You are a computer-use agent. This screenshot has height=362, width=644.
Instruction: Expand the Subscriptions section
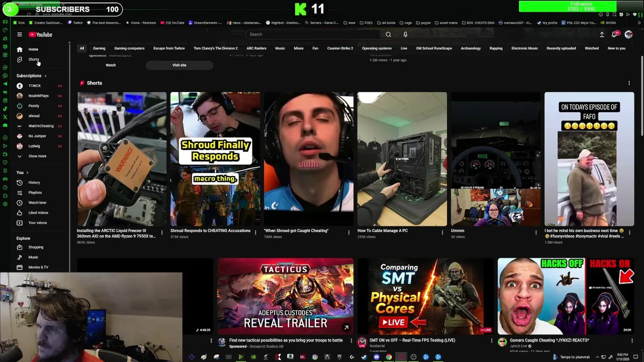coord(31,76)
